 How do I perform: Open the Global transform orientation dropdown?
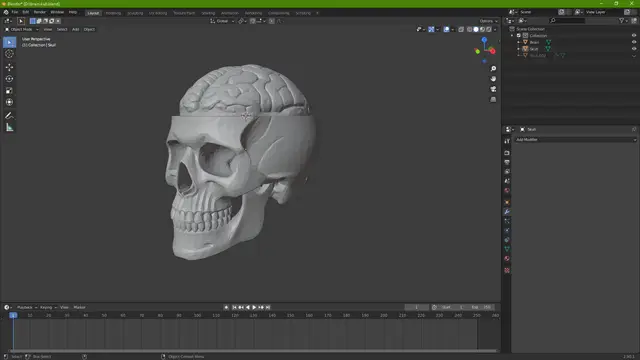point(222,21)
